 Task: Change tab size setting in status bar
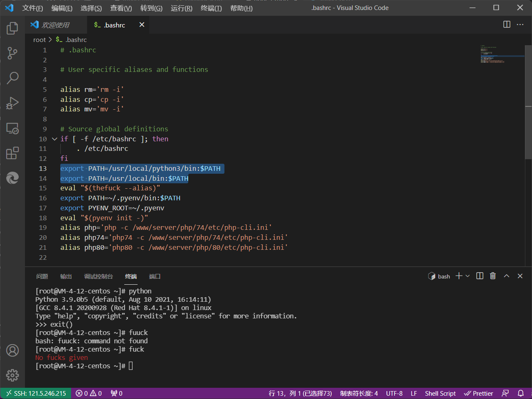(x=359, y=393)
